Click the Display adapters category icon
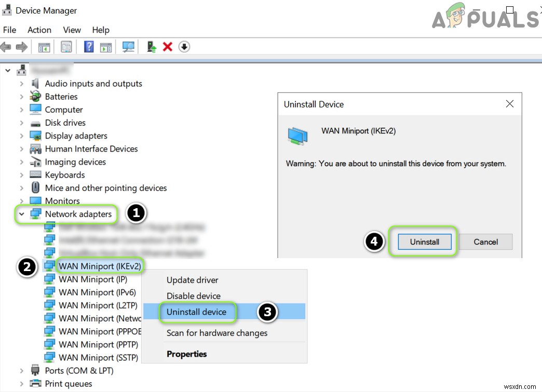 [35, 136]
